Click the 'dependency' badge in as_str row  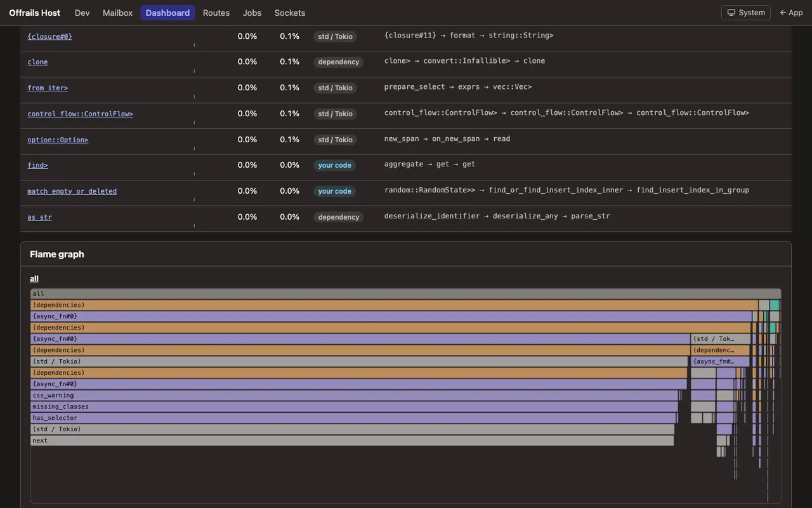(x=339, y=217)
